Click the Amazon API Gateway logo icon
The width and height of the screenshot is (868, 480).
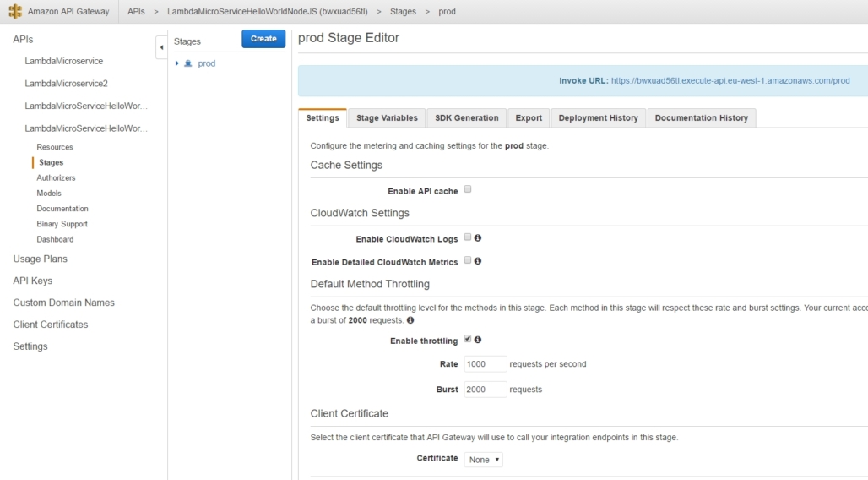(x=15, y=11)
